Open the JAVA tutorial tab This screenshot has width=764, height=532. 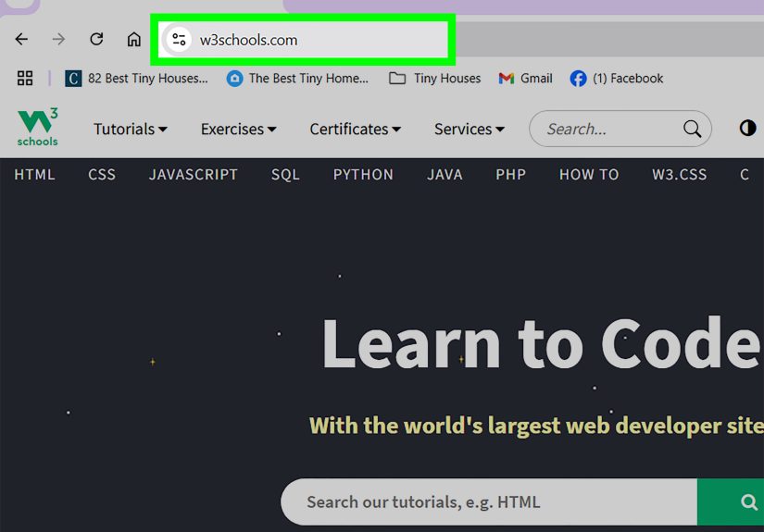(x=445, y=174)
